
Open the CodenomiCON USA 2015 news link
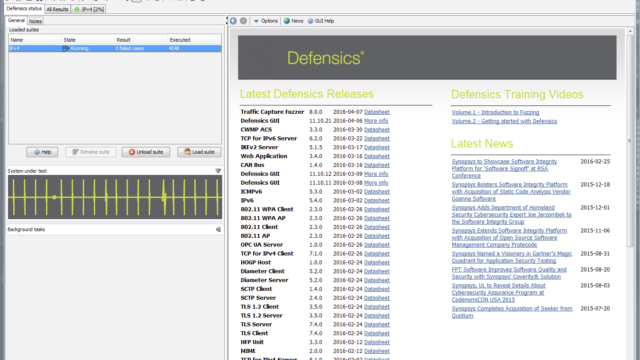[498, 293]
